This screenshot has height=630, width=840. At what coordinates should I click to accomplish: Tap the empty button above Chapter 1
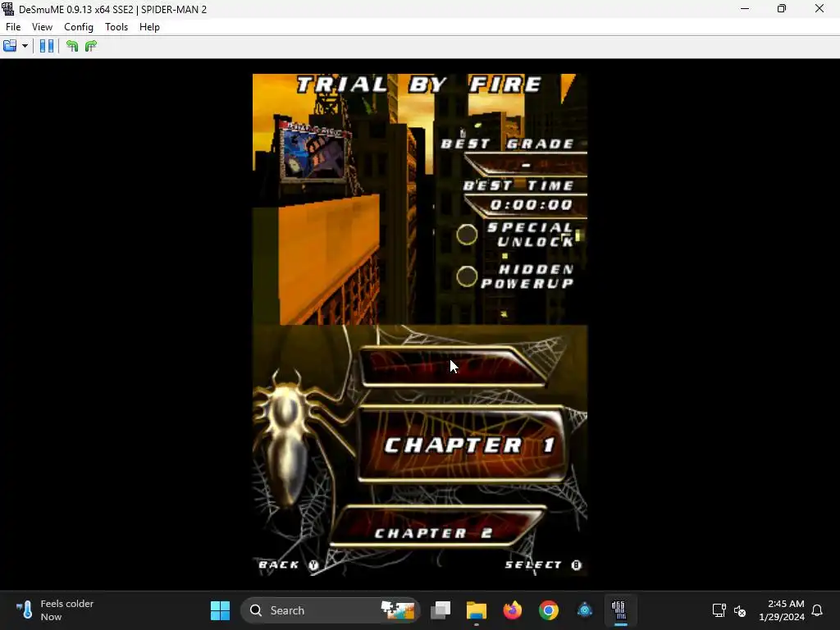(453, 367)
